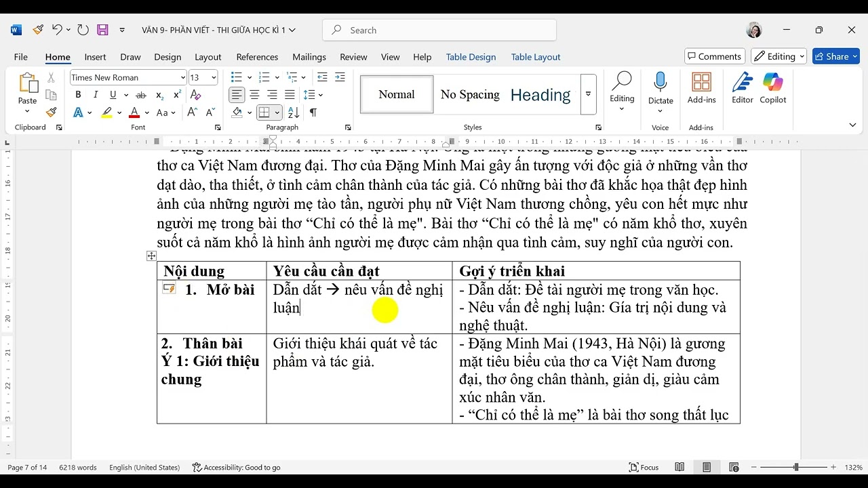Toggle Bold formatting
Viewport: 868px width, 488px height.
pos(78,95)
